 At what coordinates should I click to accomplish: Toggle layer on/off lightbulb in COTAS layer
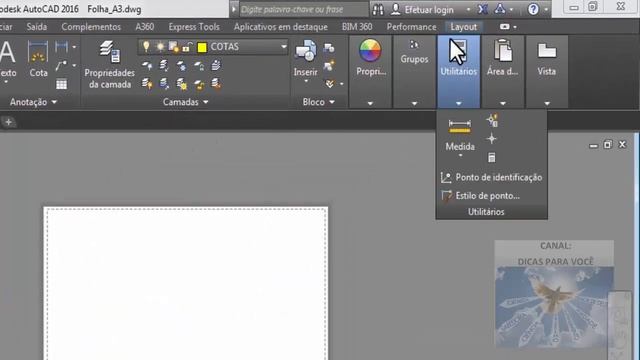coord(146,47)
